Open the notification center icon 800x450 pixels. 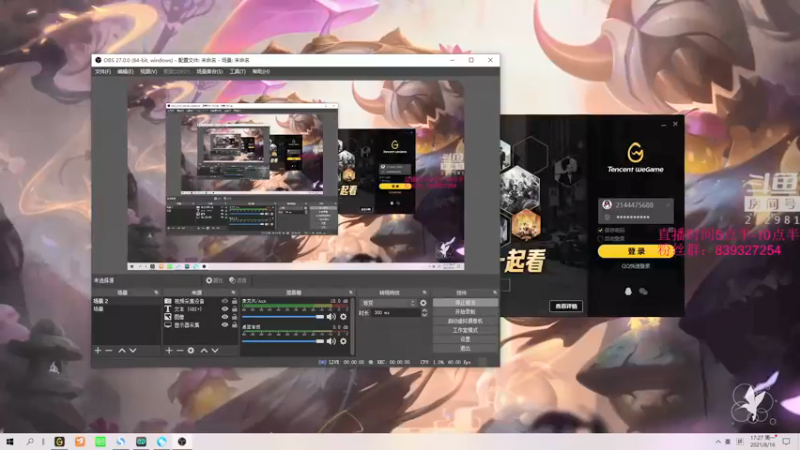786,441
